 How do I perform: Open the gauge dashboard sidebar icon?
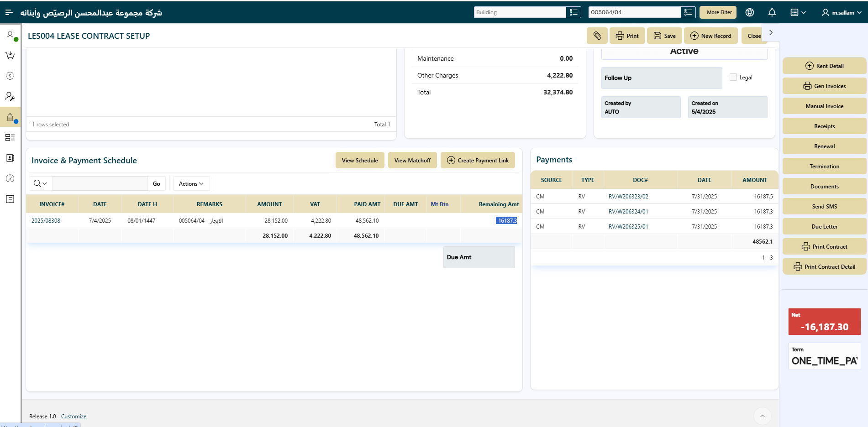(x=10, y=178)
